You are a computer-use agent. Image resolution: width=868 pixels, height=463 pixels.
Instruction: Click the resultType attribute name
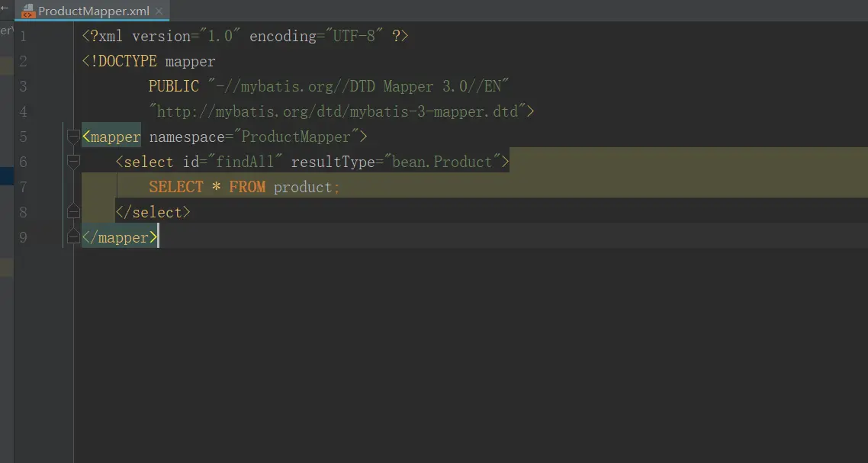[x=333, y=162]
